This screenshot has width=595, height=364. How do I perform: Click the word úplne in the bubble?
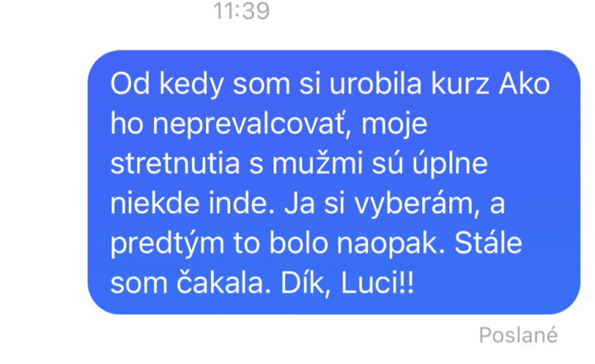(449, 164)
